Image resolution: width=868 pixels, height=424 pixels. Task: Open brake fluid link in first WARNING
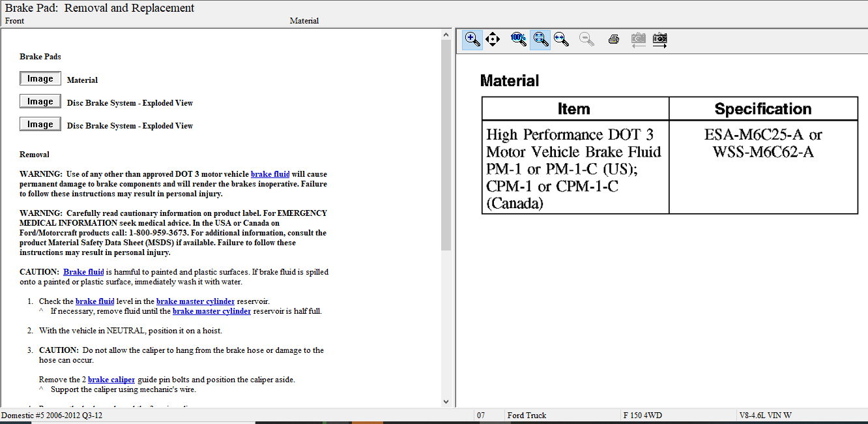pos(270,174)
